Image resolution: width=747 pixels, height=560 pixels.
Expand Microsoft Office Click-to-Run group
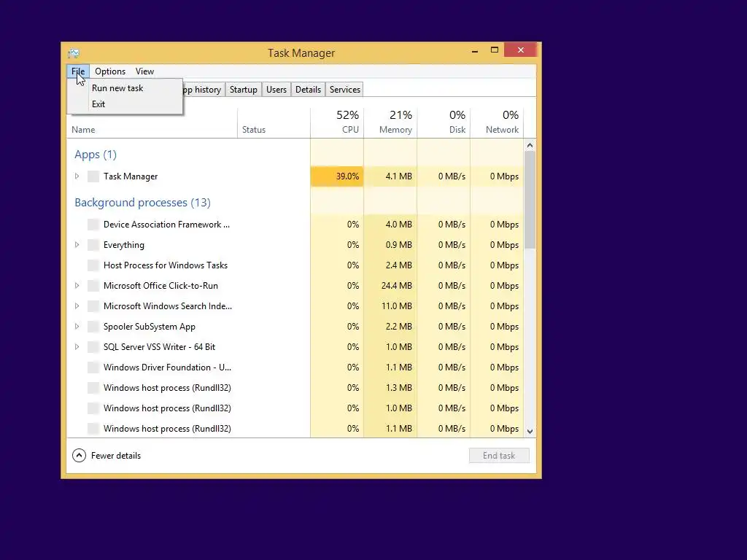tap(77, 286)
